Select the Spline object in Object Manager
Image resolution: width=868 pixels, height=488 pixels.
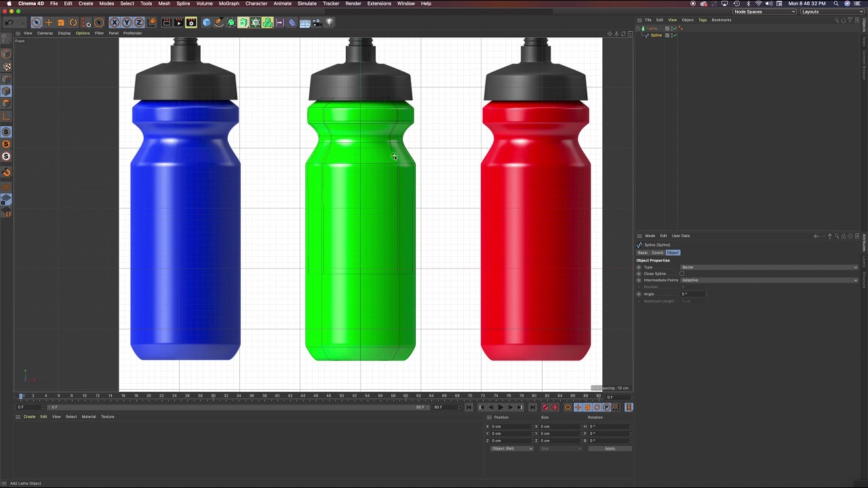[656, 35]
